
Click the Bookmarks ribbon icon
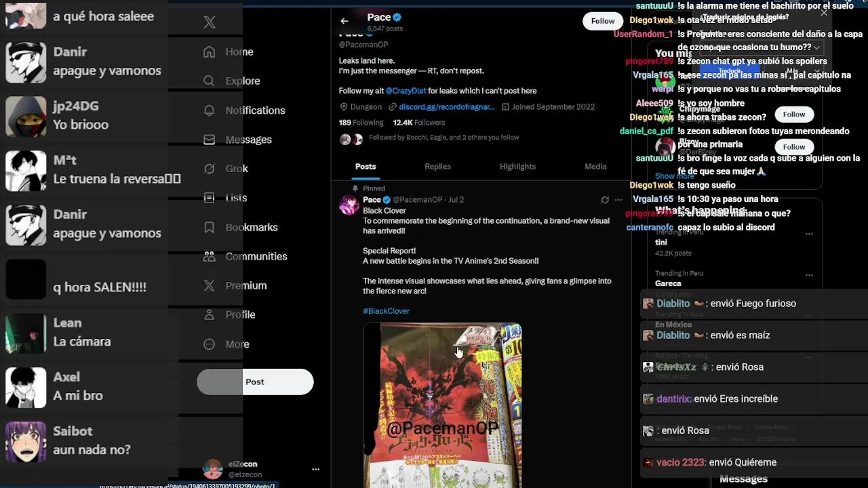click(x=210, y=227)
